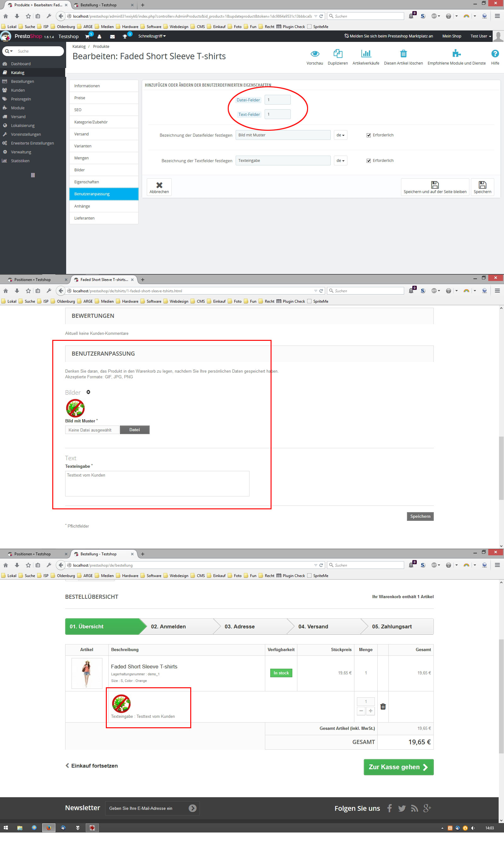Click the Texteingabe textarea with Testtext vom Kunden

click(157, 483)
